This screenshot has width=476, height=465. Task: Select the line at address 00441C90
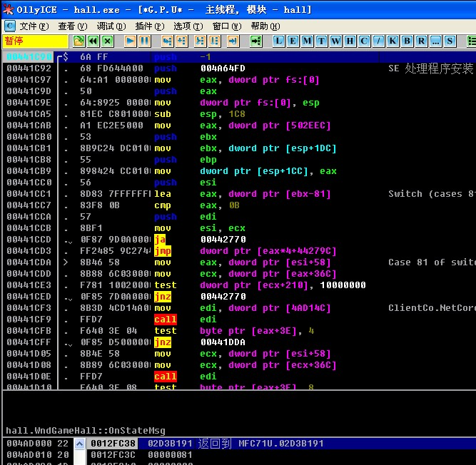(238, 57)
